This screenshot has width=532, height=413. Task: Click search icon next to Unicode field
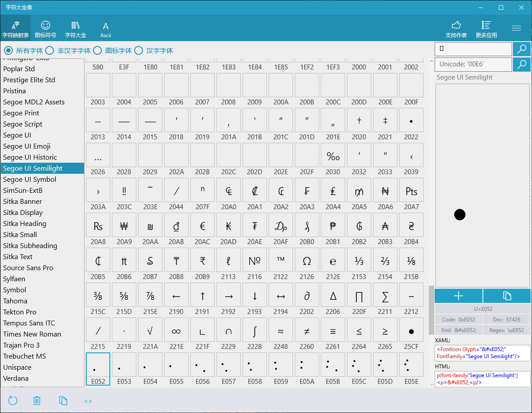pyautogui.click(x=522, y=65)
